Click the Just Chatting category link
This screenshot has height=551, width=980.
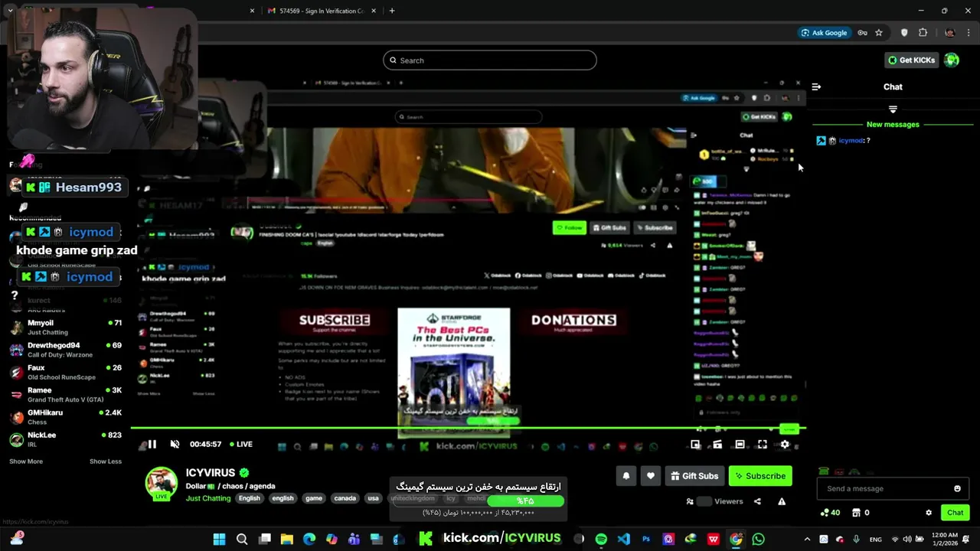coord(208,498)
